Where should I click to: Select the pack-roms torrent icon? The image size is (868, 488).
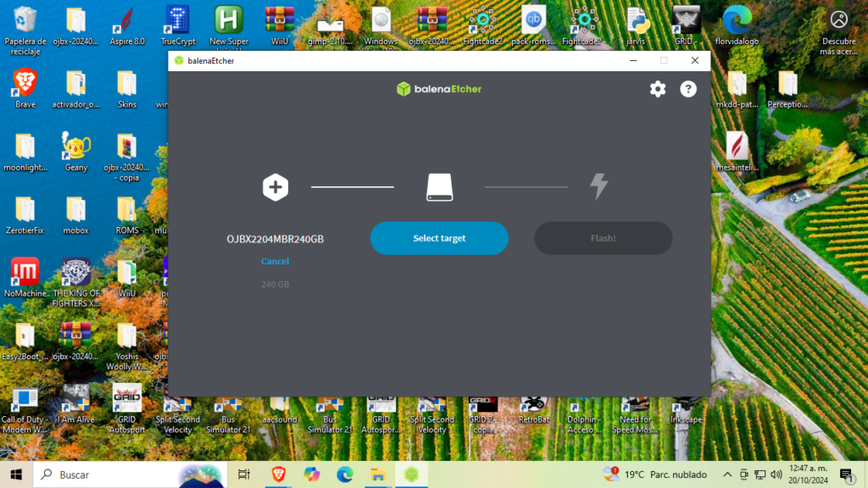(534, 26)
